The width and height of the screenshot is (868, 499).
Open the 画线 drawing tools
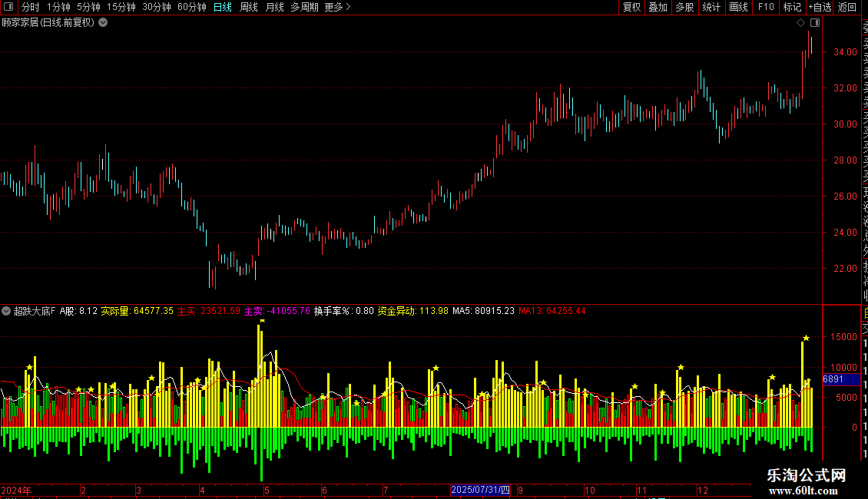(x=738, y=7)
